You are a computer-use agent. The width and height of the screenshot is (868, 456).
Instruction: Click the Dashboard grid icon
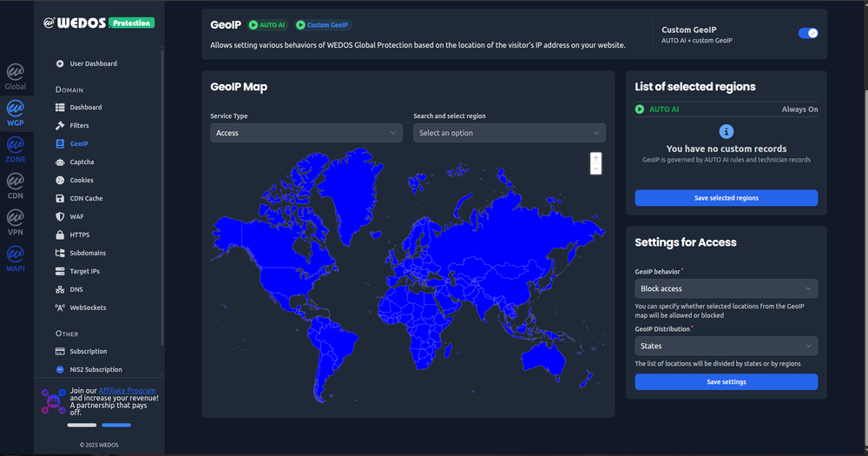60,108
